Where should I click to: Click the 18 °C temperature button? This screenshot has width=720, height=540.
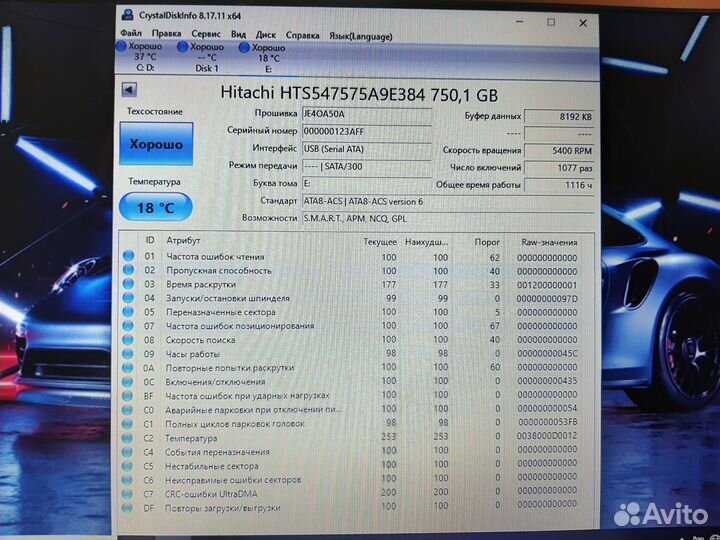coord(156,208)
